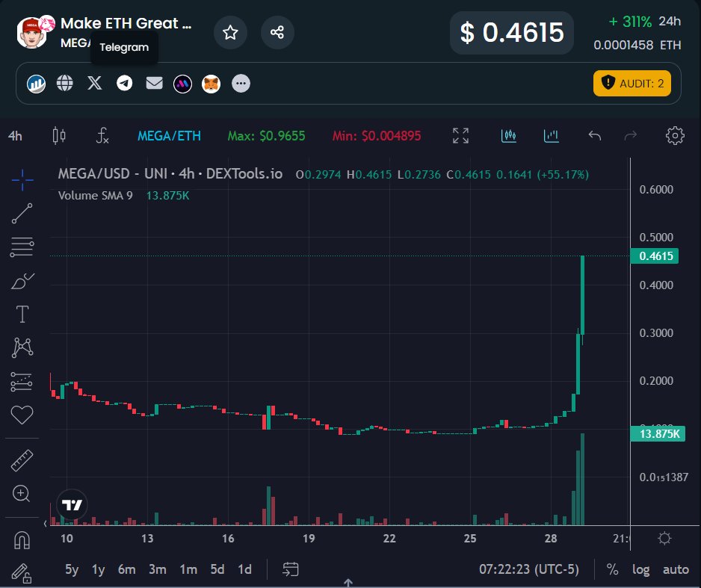Select the ruler measure tool

pyautogui.click(x=22, y=461)
